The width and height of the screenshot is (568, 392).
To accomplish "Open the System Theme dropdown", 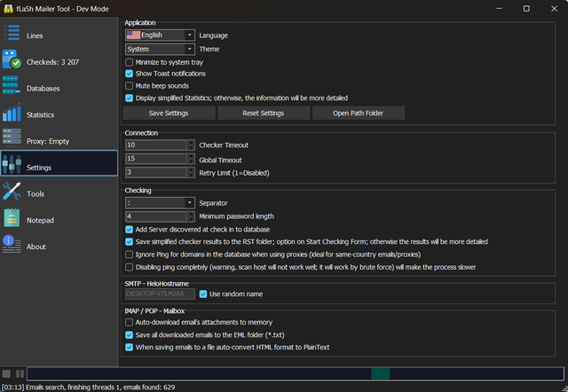I will (x=160, y=49).
